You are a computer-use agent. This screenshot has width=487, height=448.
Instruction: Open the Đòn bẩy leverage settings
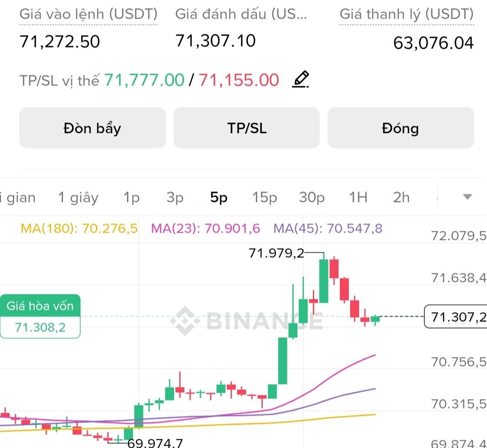(x=92, y=128)
